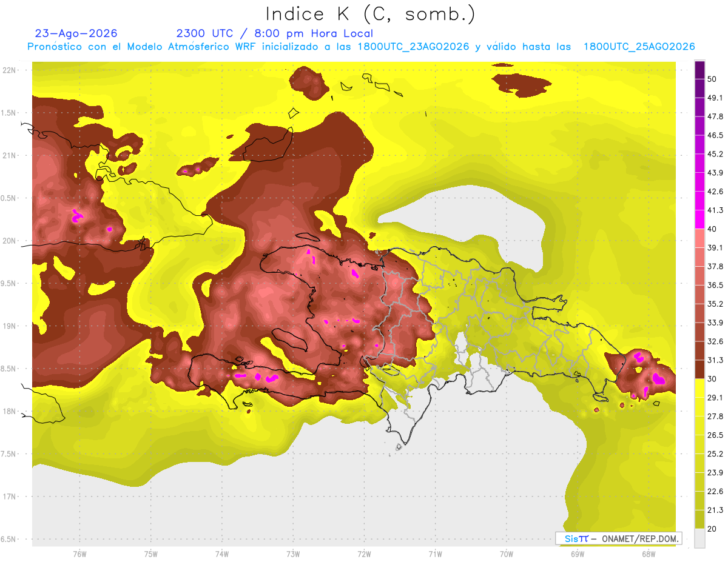Image resolution: width=728 pixels, height=562 pixels.
Task: Click colorbar value "39.1"
Action: (x=715, y=248)
